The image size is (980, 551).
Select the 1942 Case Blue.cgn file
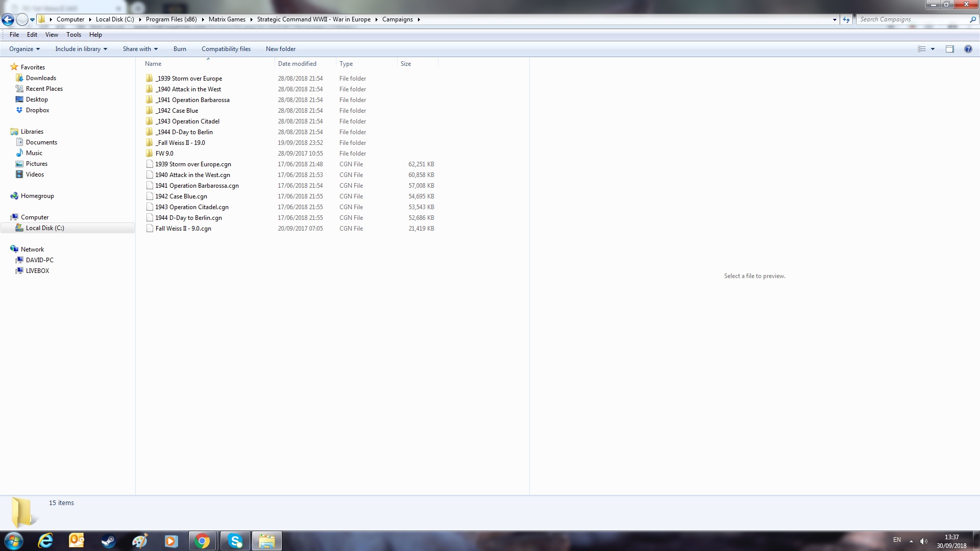point(181,196)
